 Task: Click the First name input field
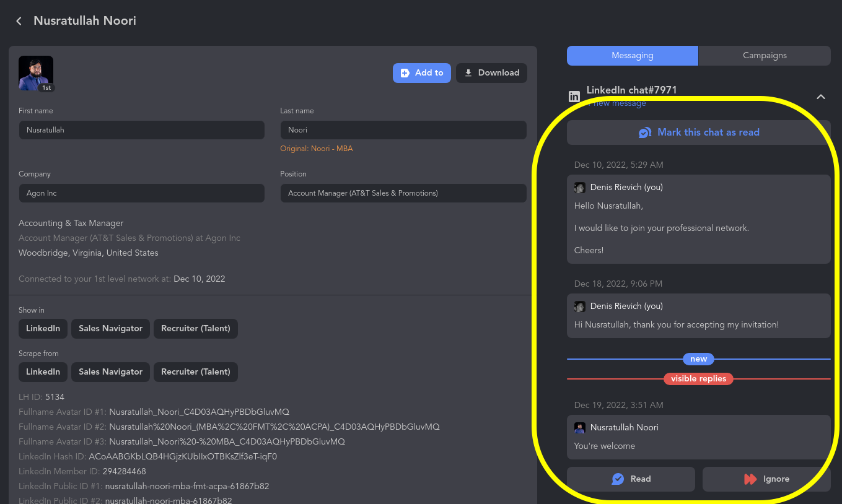click(x=142, y=130)
